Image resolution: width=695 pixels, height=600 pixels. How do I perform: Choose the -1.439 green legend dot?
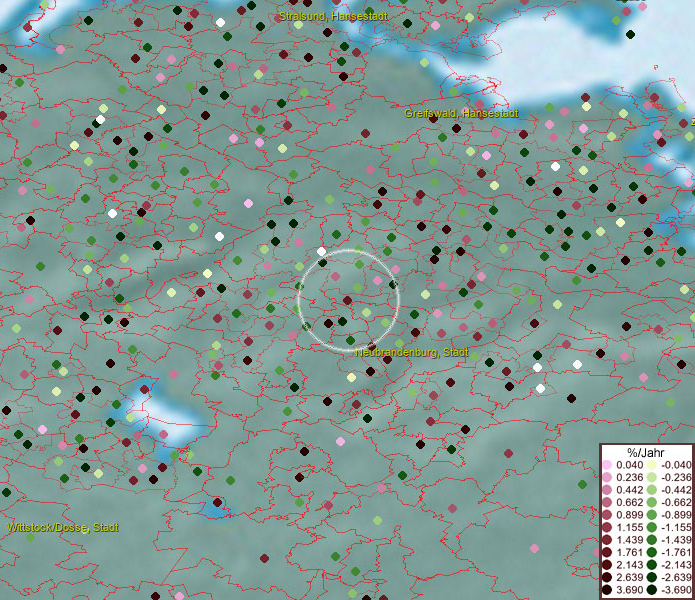click(652, 540)
